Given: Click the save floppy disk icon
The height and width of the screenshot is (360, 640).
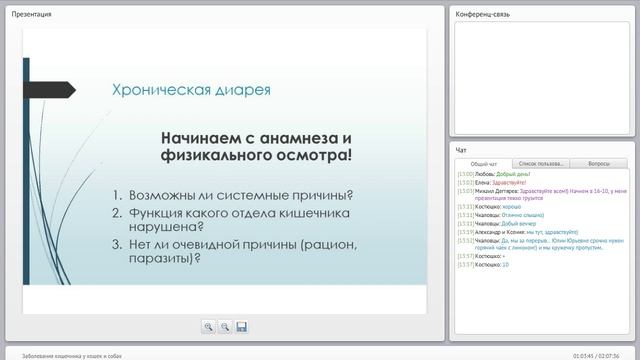Looking at the screenshot, I should tap(242, 327).
